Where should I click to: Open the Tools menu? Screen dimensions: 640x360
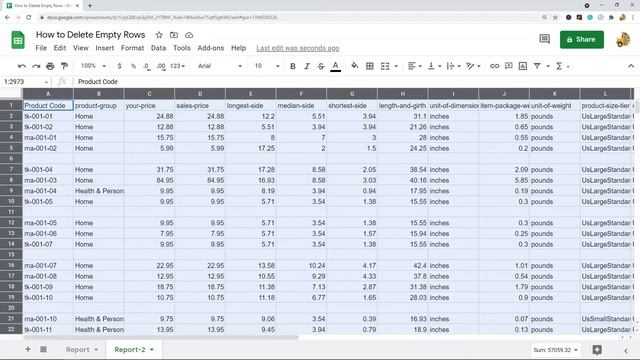click(182, 48)
